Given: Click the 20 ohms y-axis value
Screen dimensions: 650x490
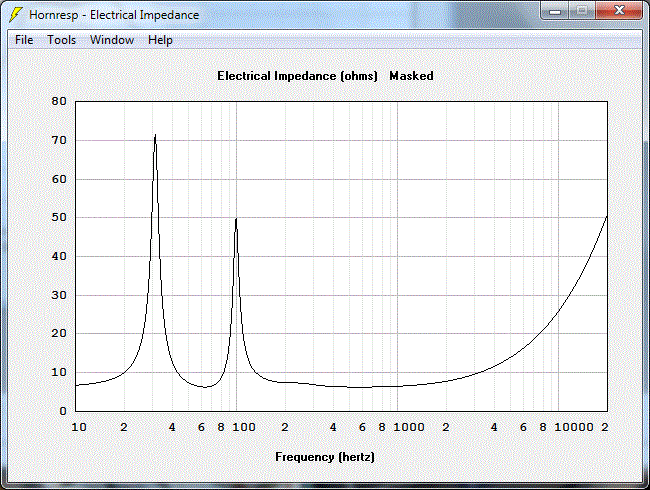Looking at the screenshot, I should [59, 333].
